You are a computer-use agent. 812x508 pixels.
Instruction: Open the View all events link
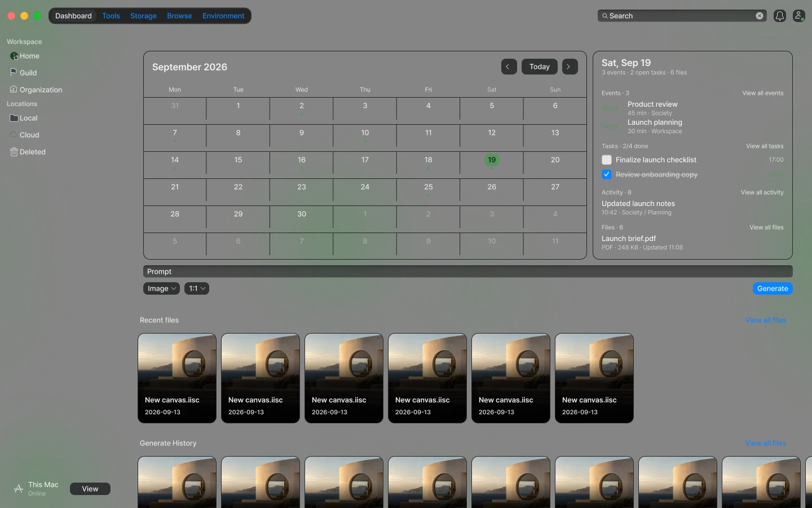762,93
